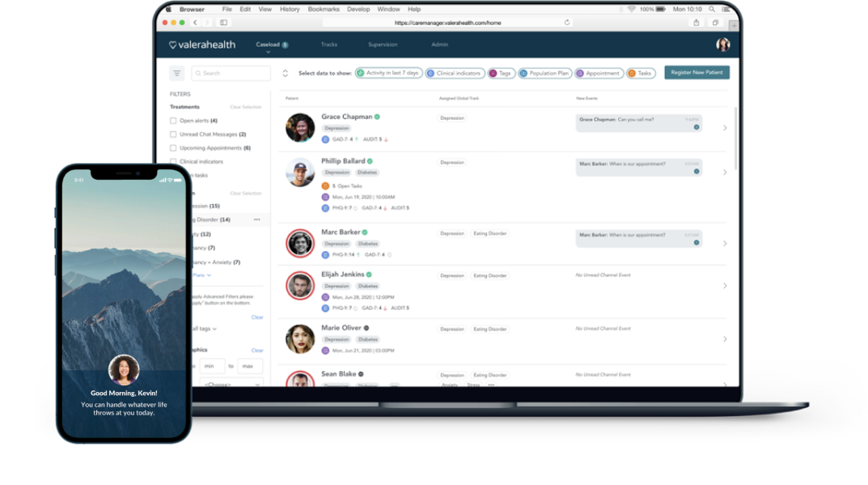868x485 pixels.
Task: Toggle the Tasks data chip
Action: (x=641, y=73)
